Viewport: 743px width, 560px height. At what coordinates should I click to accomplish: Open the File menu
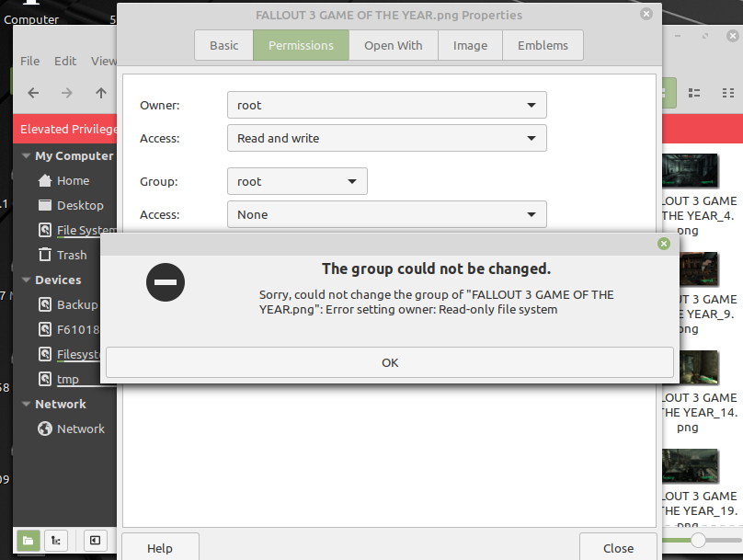click(x=29, y=61)
